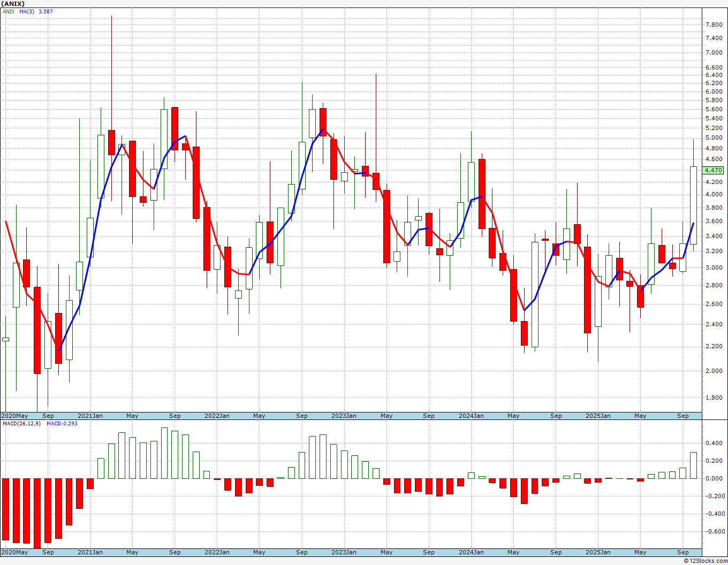Select the 2.000 price axis label
Image resolution: width=728 pixels, height=565 pixels.
click(714, 371)
